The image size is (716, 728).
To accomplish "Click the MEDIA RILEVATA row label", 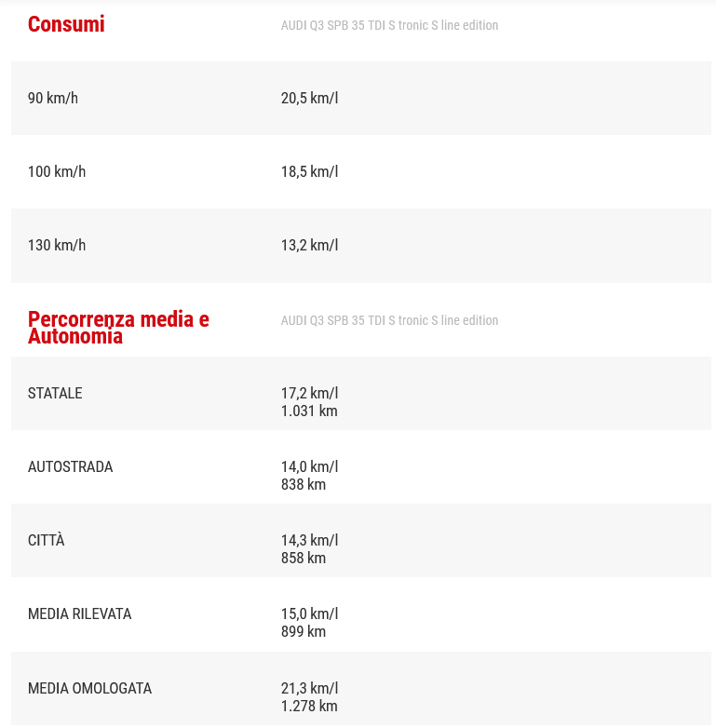I will click(x=79, y=613).
